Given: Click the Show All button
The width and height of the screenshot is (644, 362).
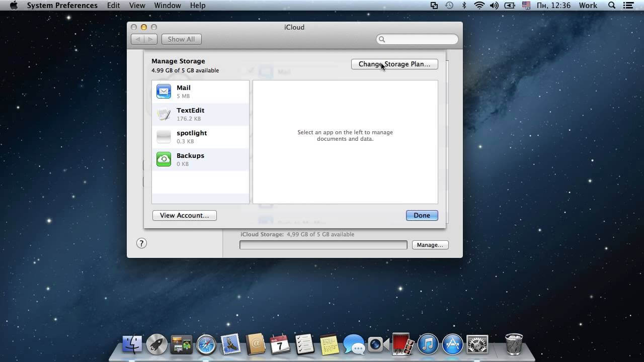Looking at the screenshot, I should tap(181, 39).
